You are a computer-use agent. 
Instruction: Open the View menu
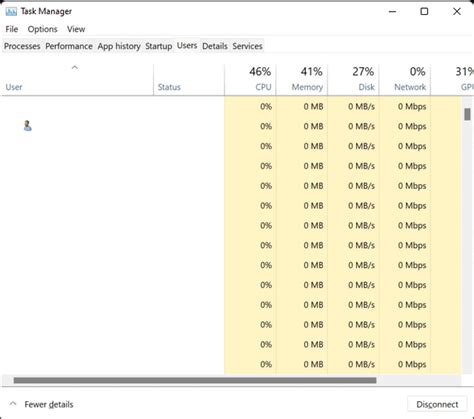76,29
